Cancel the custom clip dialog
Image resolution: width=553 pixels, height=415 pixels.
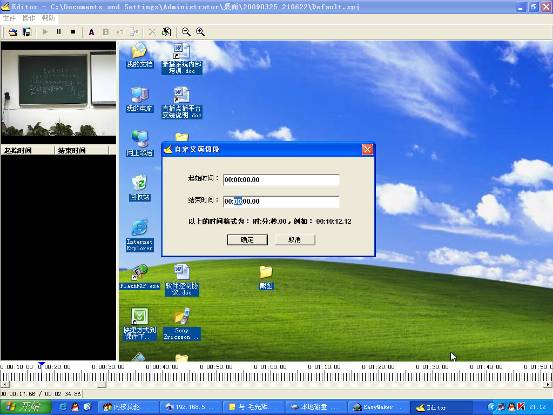(294, 240)
